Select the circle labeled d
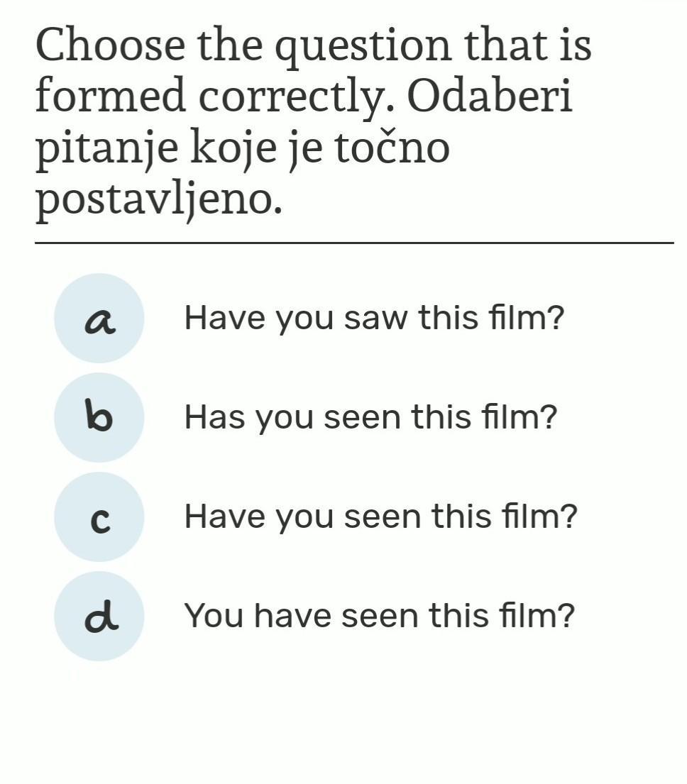 pyautogui.click(x=99, y=616)
